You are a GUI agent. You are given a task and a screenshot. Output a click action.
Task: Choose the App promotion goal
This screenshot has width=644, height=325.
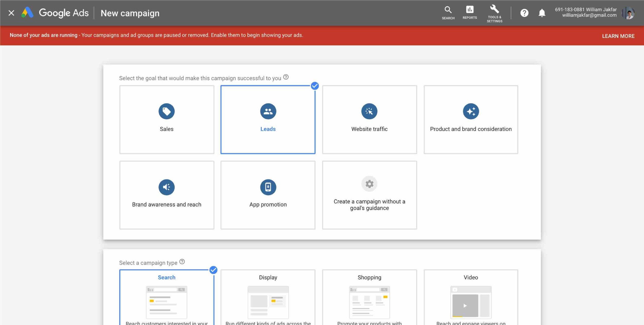[268, 195]
